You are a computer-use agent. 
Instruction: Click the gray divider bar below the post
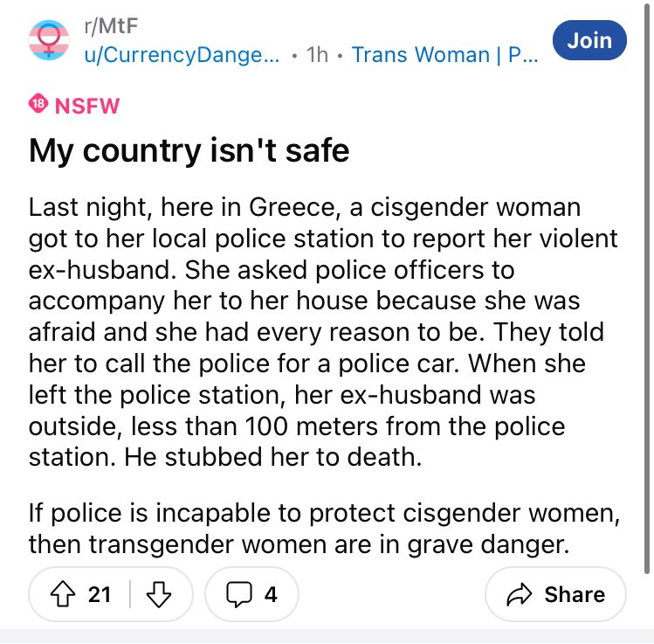[327, 636]
